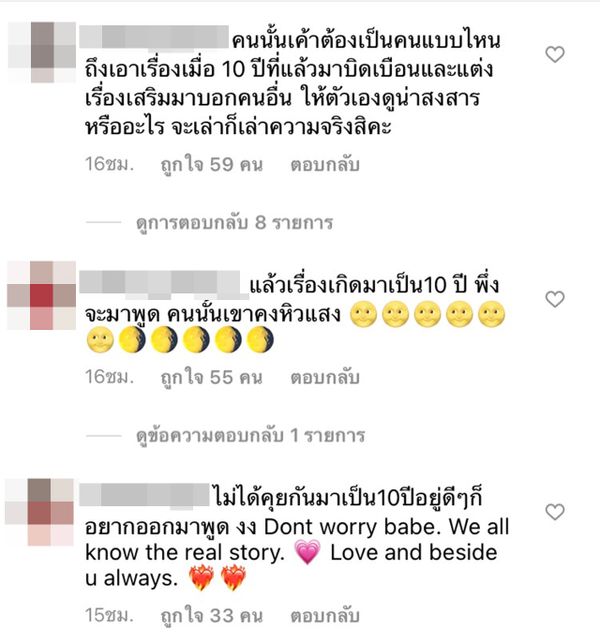The image size is (600, 644).
Task: Reply to the 55-likes comment
Action: (325, 377)
